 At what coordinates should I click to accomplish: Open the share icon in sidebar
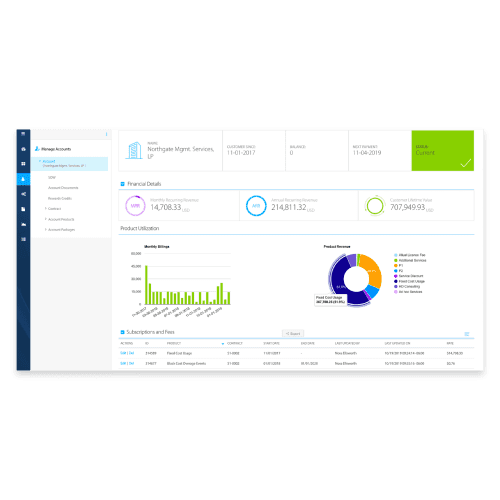23,194
